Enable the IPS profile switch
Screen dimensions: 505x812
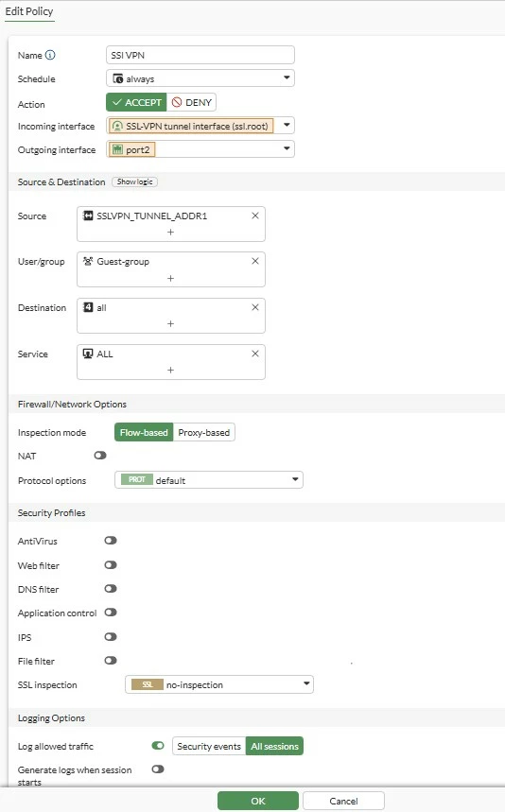111,636
